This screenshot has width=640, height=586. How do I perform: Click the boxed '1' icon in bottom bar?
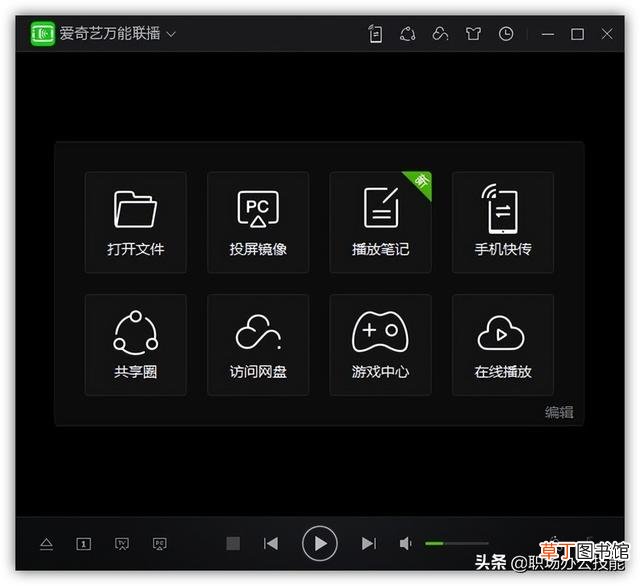click(84, 544)
